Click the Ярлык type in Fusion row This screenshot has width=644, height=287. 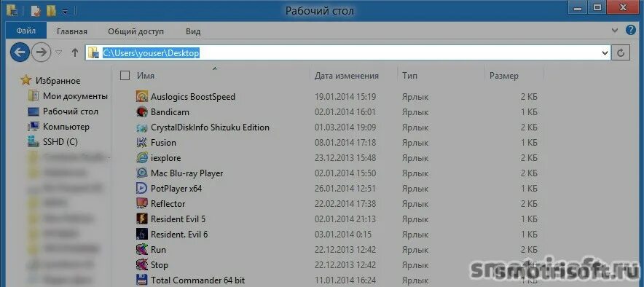415,143
